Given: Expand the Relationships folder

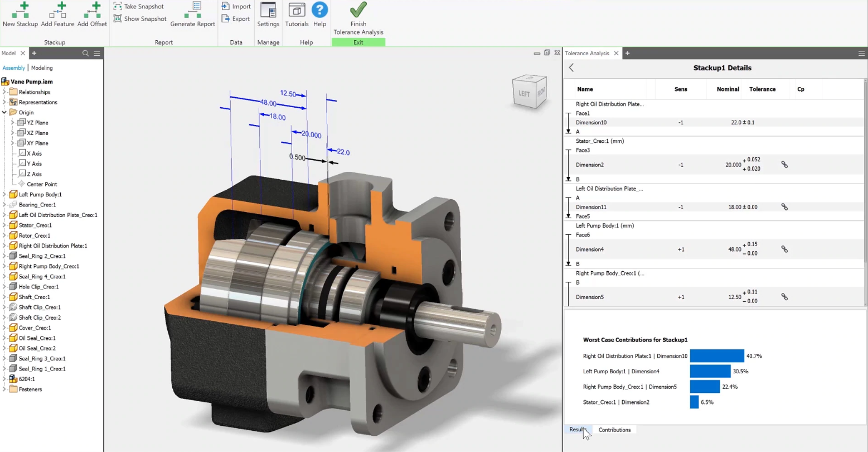Looking at the screenshot, I should tap(4, 92).
